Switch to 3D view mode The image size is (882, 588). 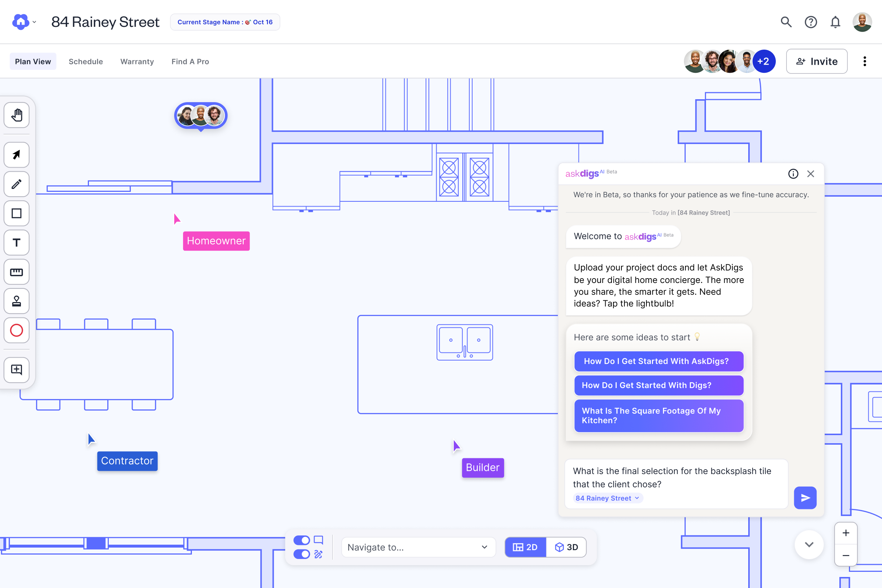click(566, 547)
